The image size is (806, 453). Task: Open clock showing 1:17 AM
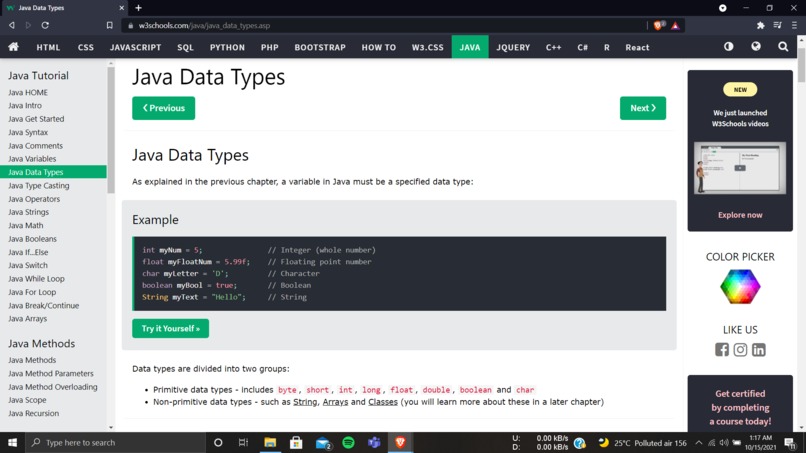(x=761, y=442)
